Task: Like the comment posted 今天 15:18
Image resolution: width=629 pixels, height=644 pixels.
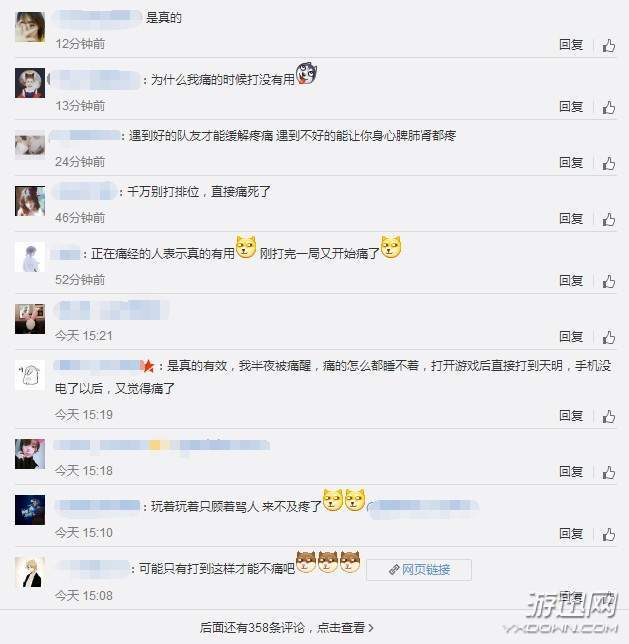Action: 608,472
